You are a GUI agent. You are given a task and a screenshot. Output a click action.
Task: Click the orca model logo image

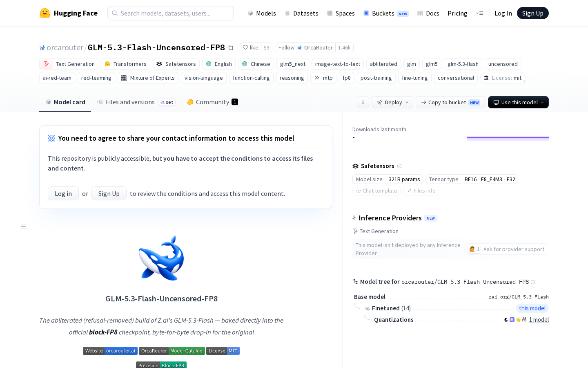(161, 258)
